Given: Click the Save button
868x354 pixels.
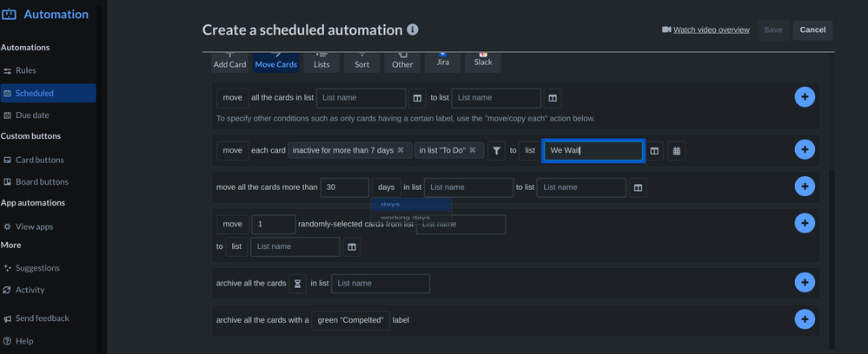Looking at the screenshot, I should pyautogui.click(x=772, y=29).
